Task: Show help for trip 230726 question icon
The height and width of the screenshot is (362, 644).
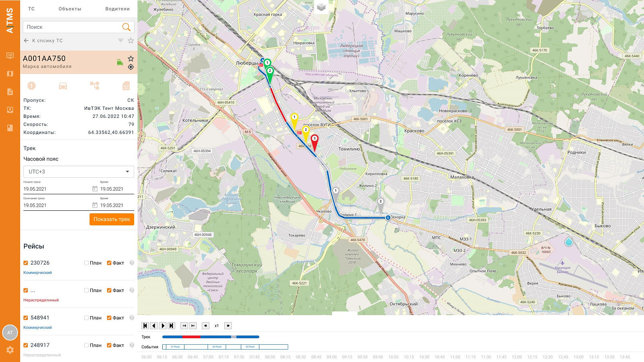Action: click(x=132, y=263)
